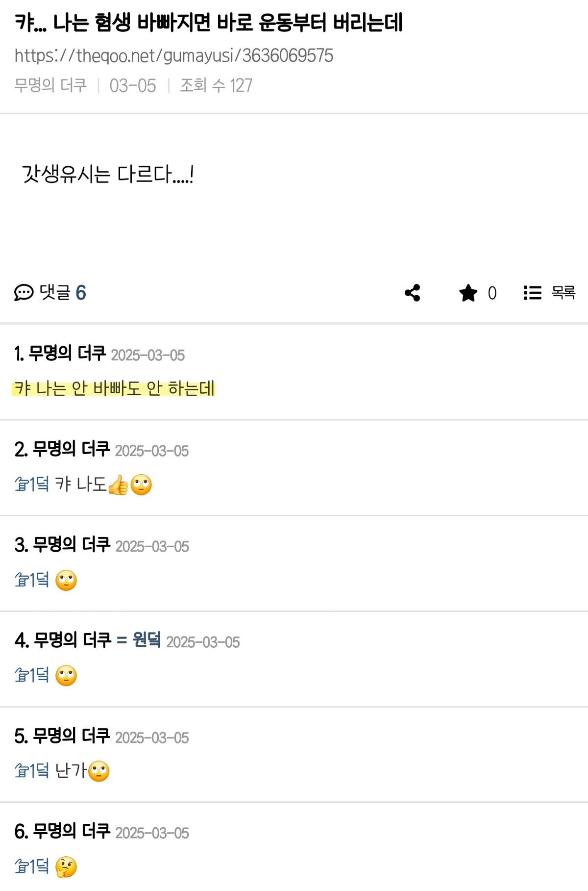The image size is (588, 891).
Task: Click the eye-roll emoji in comment 3
Action: 66,581
